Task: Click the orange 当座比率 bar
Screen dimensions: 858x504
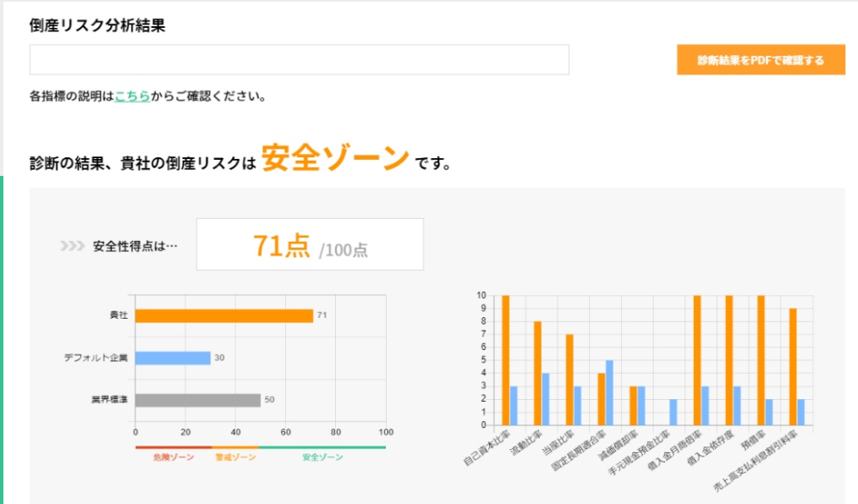Action: click(x=569, y=380)
